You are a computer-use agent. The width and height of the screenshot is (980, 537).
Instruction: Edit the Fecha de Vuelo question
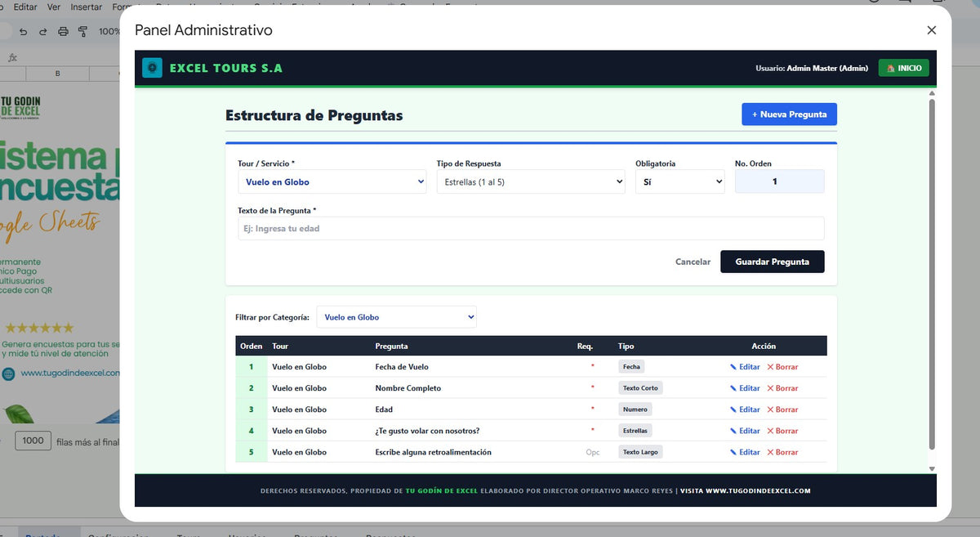click(x=745, y=367)
